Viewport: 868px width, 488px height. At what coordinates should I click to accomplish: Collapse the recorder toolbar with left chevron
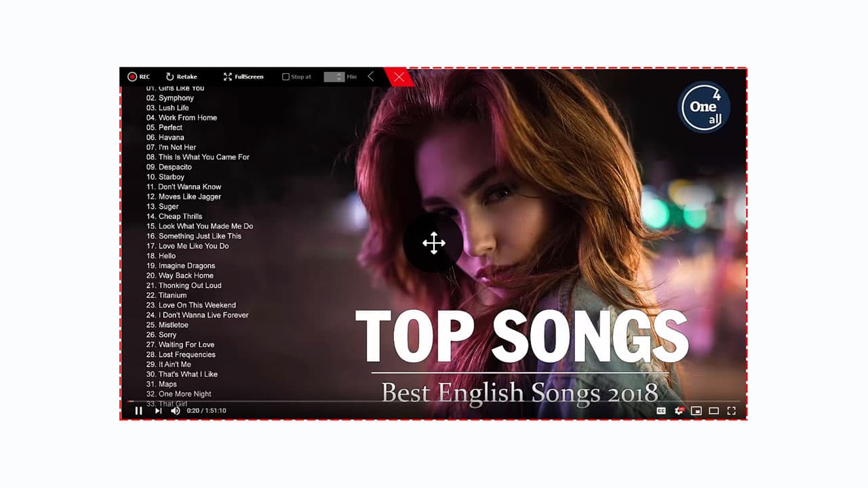click(x=370, y=77)
